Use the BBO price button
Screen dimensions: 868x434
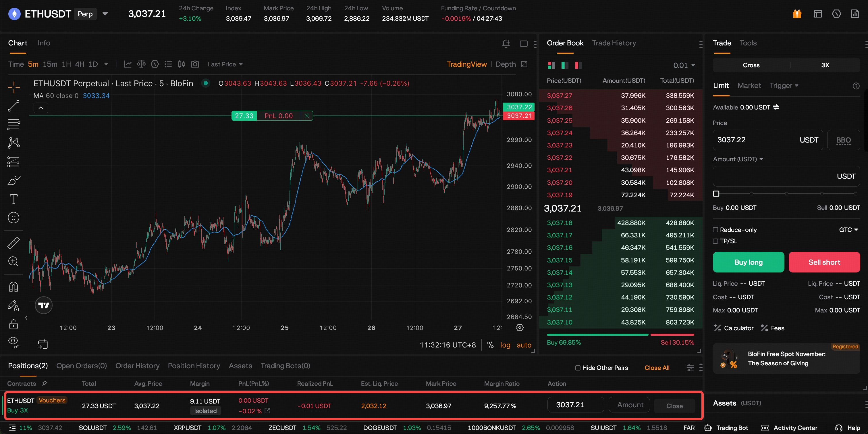coord(843,140)
